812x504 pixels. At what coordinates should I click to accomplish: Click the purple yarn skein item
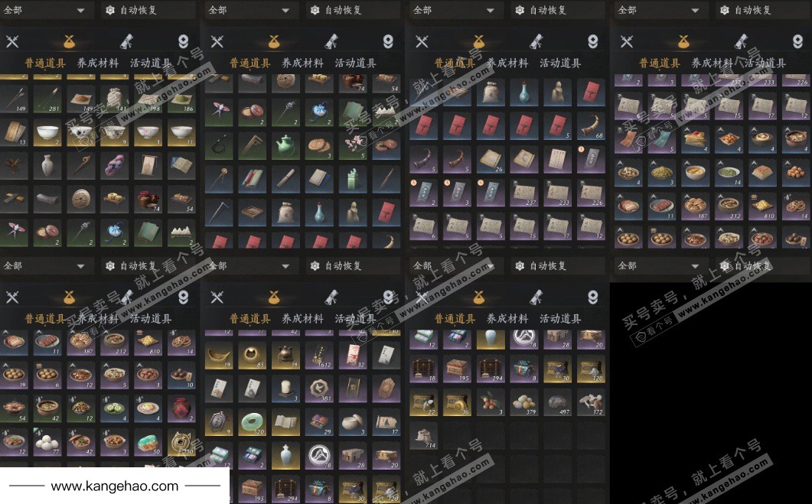coord(115,166)
